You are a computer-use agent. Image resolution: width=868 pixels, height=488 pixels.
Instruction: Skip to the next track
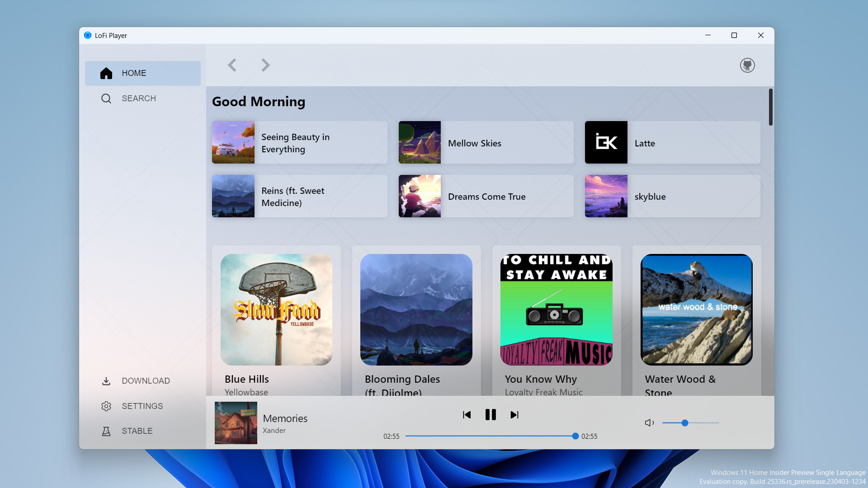pyautogui.click(x=514, y=415)
